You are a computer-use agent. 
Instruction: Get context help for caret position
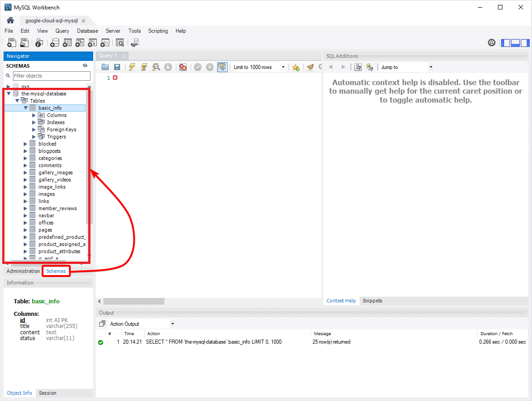coord(358,67)
